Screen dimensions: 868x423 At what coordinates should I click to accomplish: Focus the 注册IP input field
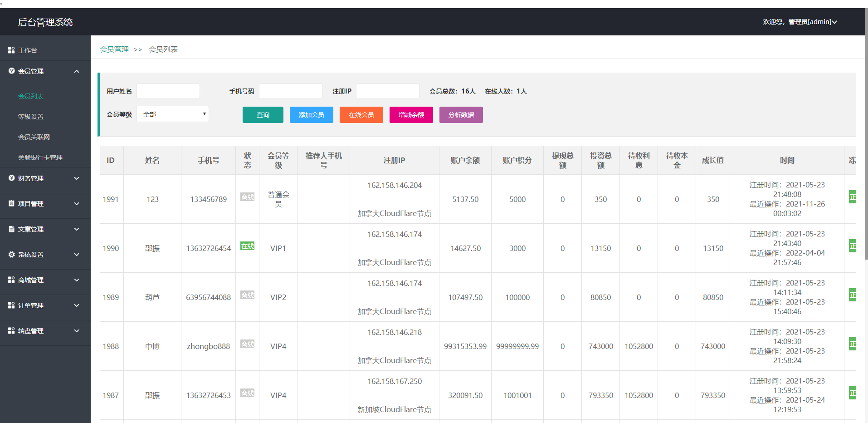coord(388,91)
